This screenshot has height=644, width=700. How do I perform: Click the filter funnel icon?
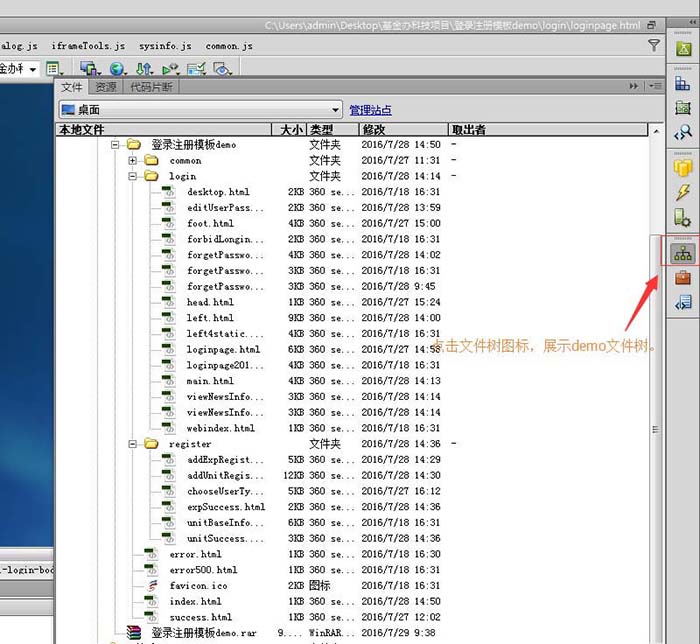[x=654, y=45]
